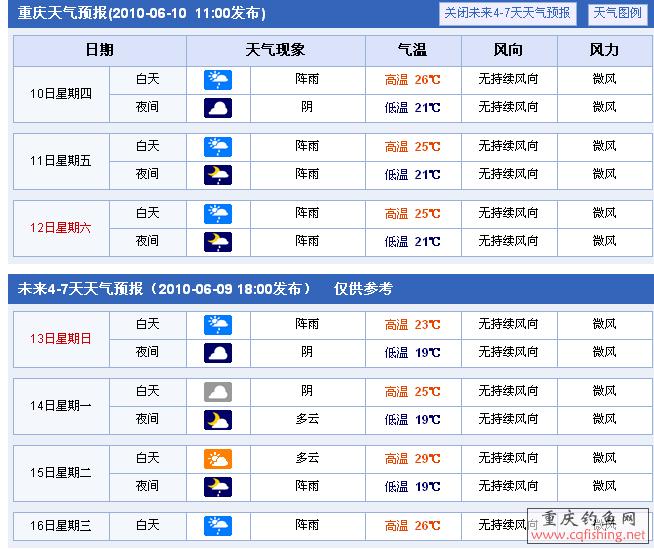This screenshot has width=654, height=549.
Task: Click the 高温 26℃ value for 10日
Action: 413,80
